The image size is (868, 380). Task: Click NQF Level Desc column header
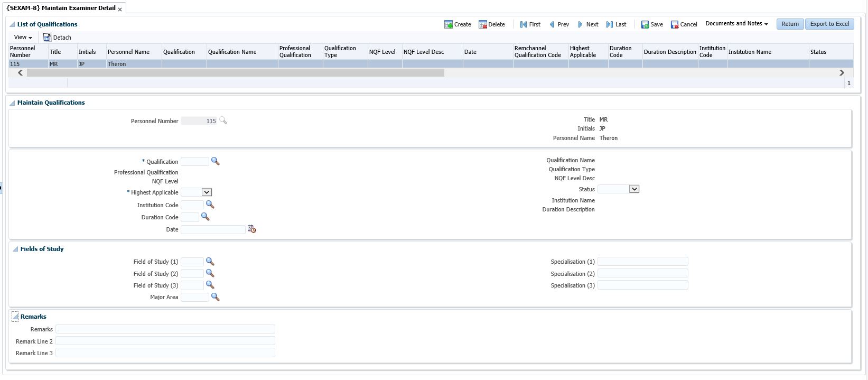pos(432,52)
